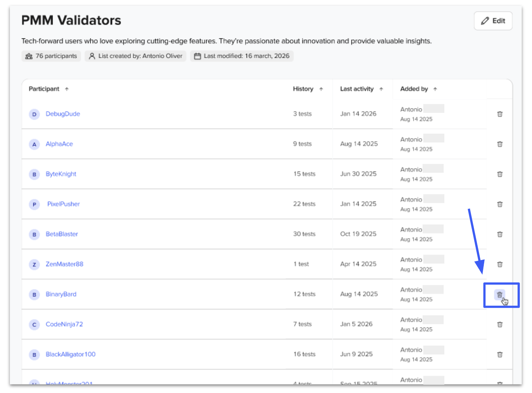
Task: Select the P avatar for PixelPusher
Action: 34,204
